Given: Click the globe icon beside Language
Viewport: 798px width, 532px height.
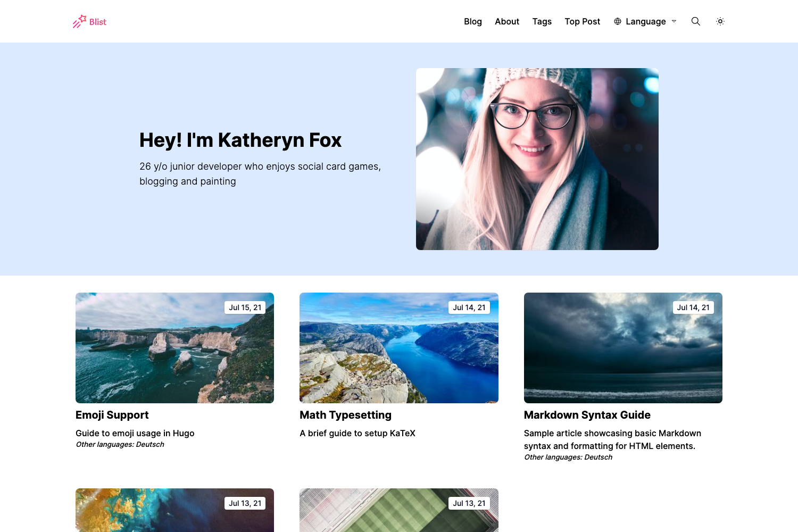Looking at the screenshot, I should pos(618,21).
